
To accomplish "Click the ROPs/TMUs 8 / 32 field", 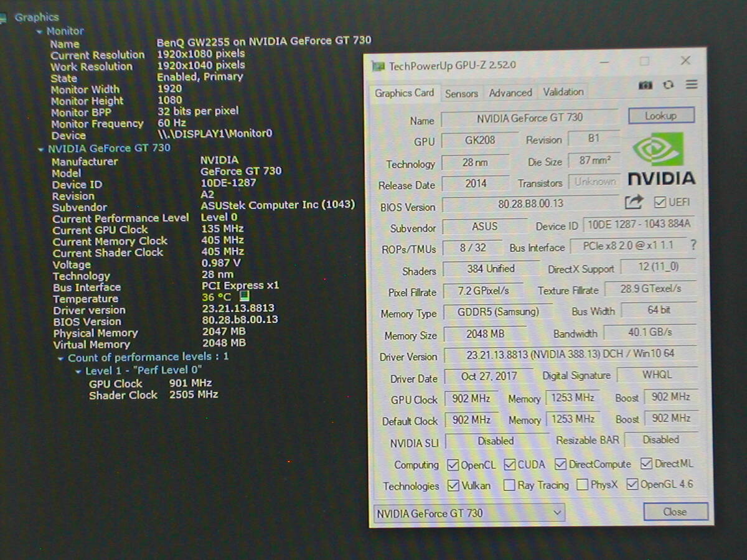I will tap(473, 248).
